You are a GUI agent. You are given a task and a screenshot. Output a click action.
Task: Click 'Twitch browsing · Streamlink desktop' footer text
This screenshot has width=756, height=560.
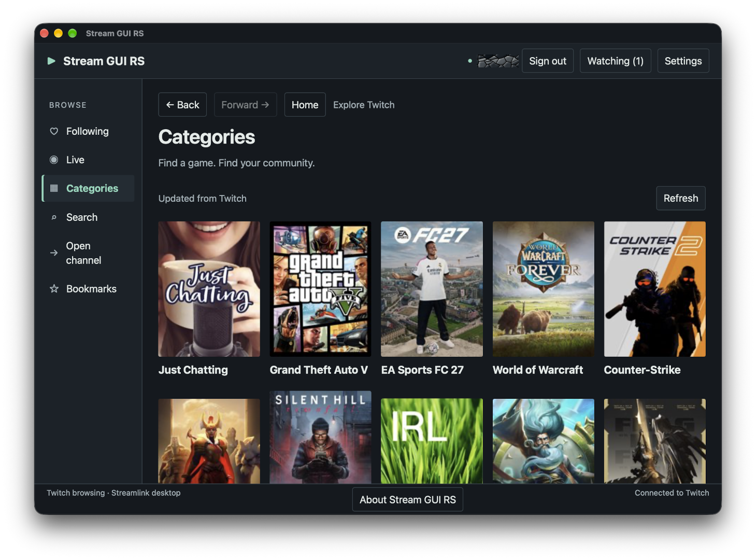click(113, 493)
